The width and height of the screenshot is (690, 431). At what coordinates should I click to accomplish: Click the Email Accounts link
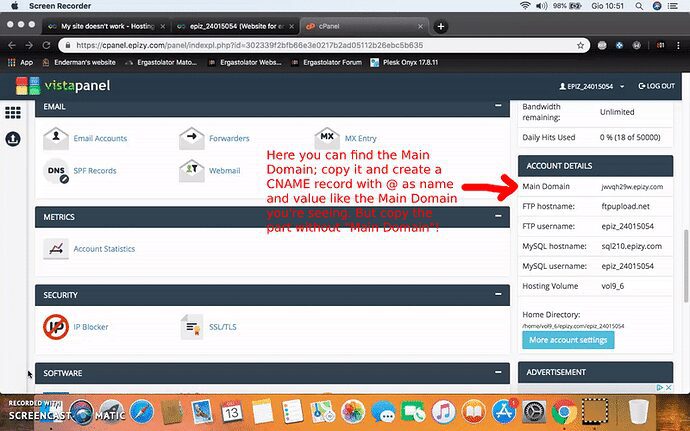click(100, 138)
